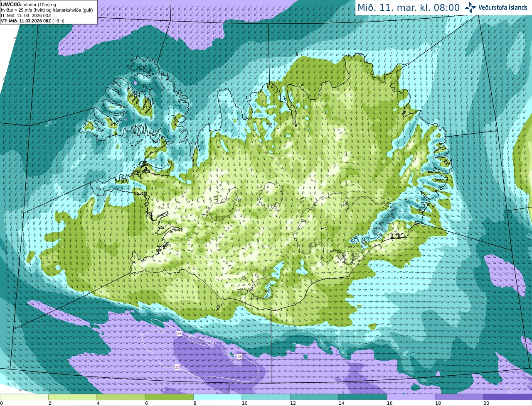This screenshot has height=406, width=532.
Task: Click the 8–10 m/s light cyan legend swatch
Action: click(x=217, y=397)
